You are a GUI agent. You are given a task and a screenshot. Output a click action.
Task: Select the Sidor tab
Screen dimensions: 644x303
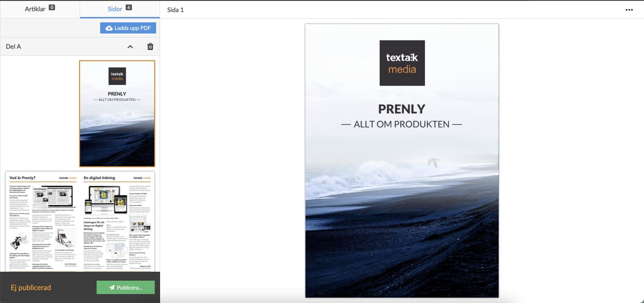pos(115,8)
